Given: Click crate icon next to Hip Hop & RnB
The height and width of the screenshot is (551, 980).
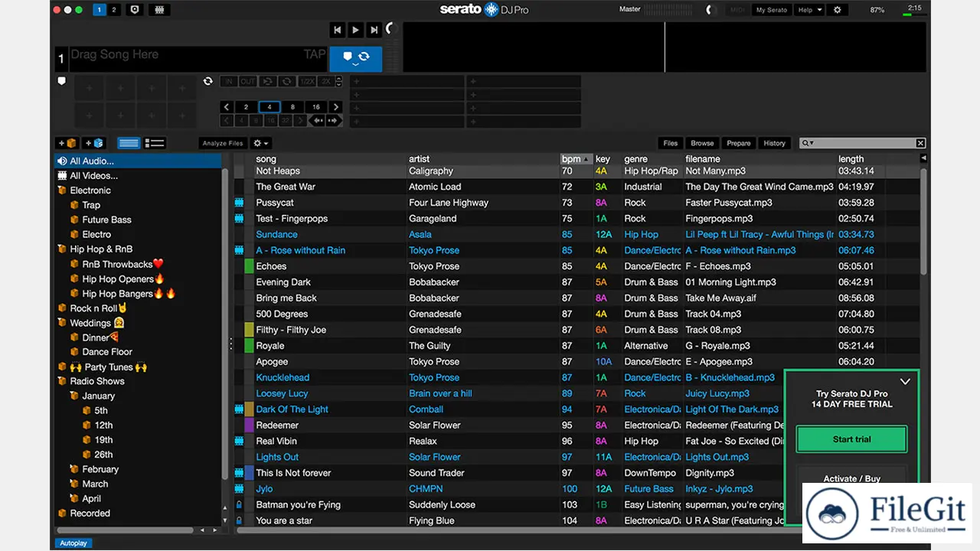Looking at the screenshot, I should click(x=63, y=249).
